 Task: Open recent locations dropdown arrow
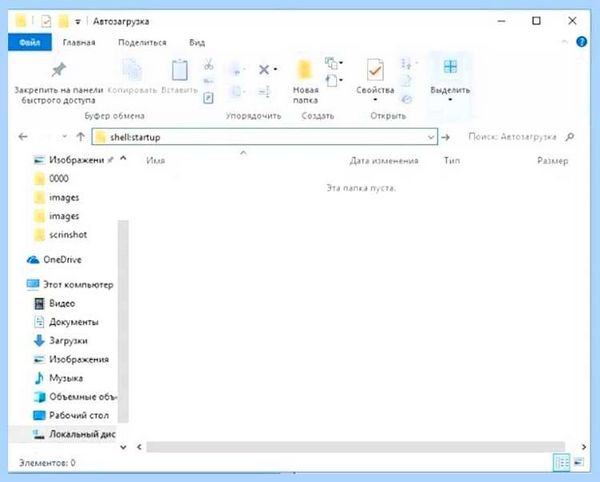[64, 137]
